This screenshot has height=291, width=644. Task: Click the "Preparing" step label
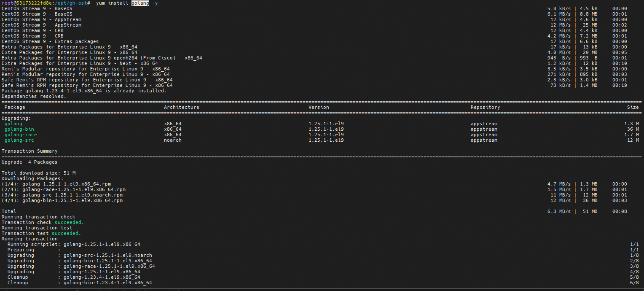coord(21,250)
